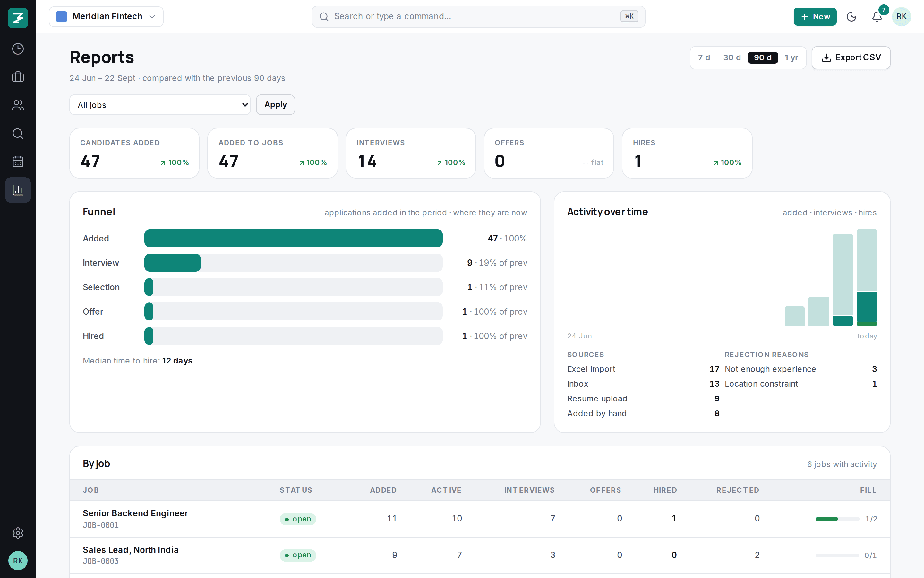Click open status badge for JOB-0001

(x=298, y=519)
